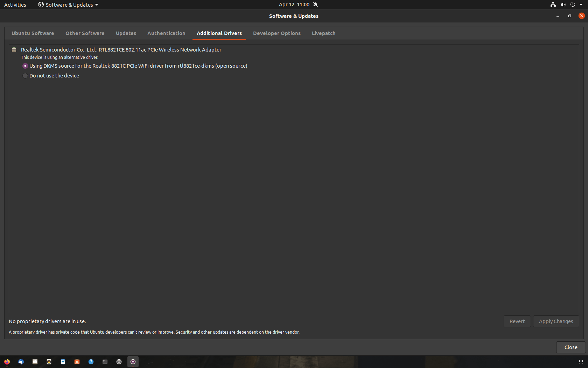
Task: Switch to the Livepatch tab
Action: point(324,33)
